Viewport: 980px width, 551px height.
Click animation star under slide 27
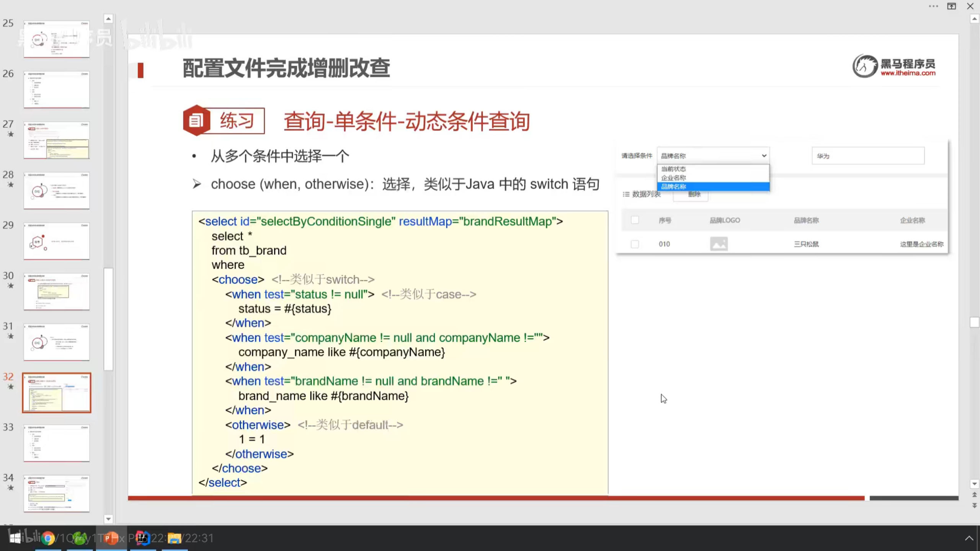(11, 134)
